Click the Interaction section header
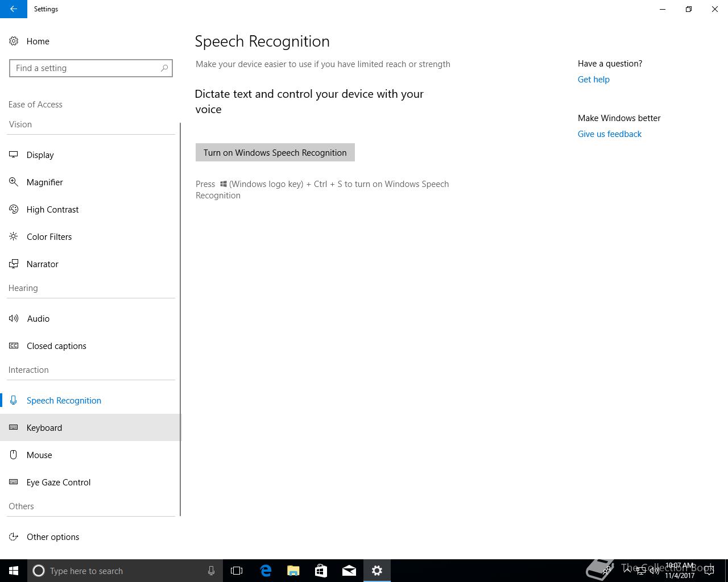This screenshot has height=582, width=728. click(28, 370)
